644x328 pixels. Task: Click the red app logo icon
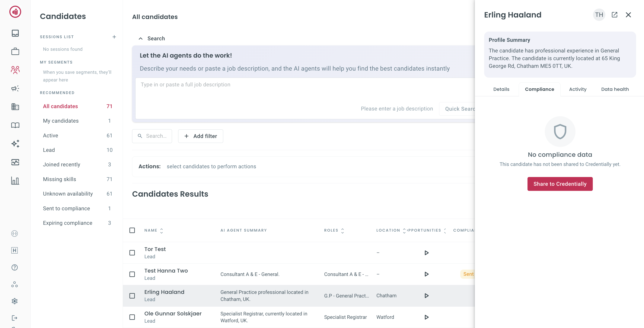(x=15, y=12)
